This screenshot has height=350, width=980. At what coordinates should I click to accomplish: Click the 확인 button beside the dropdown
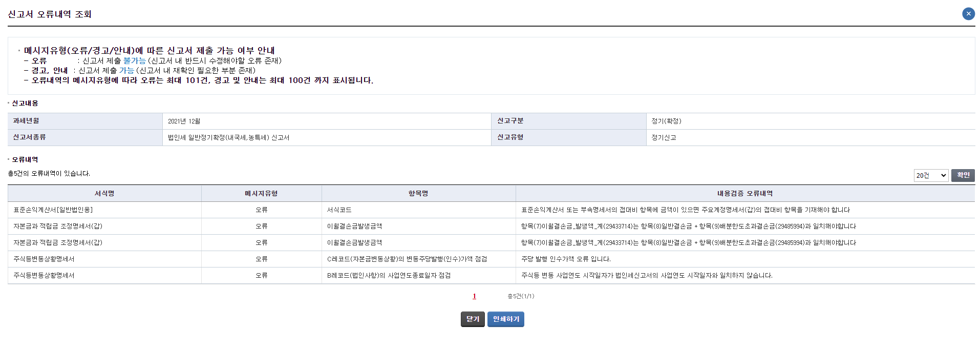tap(963, 175)
